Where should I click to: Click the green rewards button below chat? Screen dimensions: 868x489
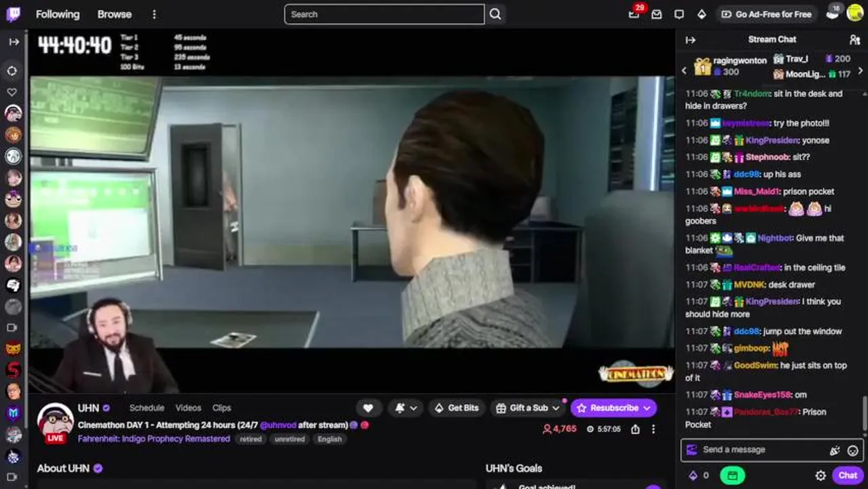pyautogui.click(x=732, y=475)
